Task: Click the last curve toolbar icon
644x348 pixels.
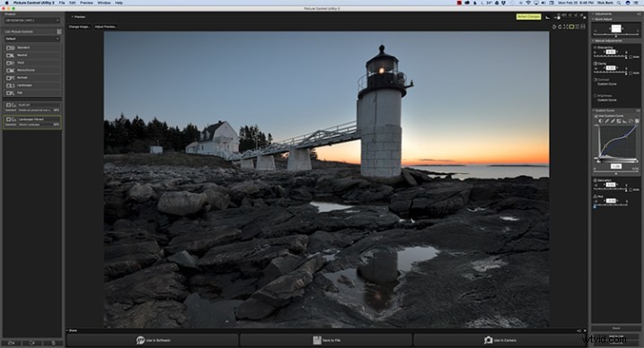Action: click(637, 121)
